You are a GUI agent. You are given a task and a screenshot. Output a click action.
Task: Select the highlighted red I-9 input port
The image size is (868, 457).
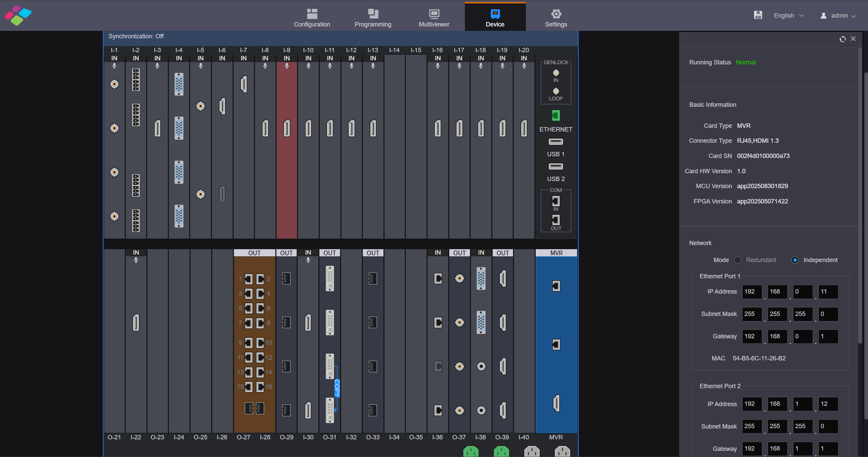point(287,128)
